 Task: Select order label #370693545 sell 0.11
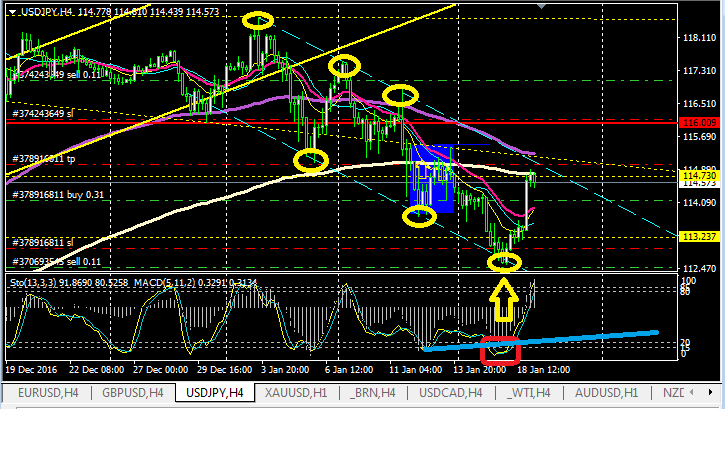56,262
